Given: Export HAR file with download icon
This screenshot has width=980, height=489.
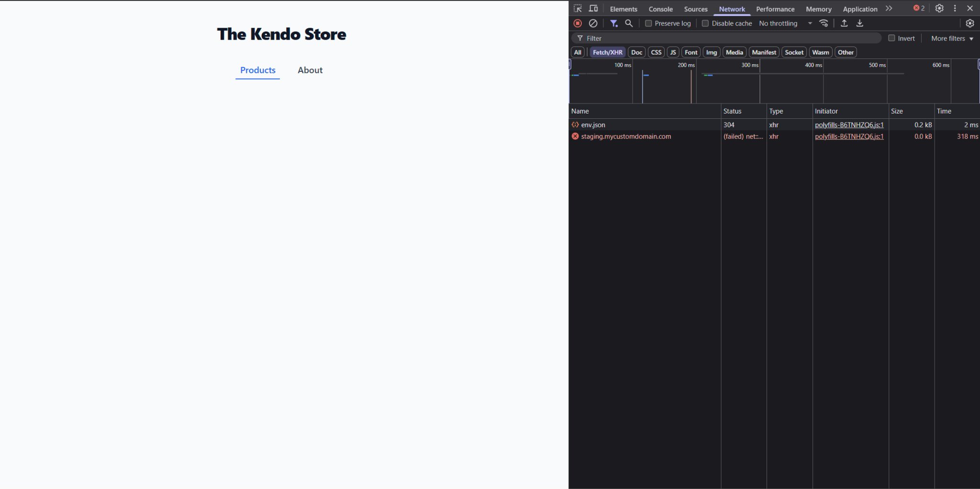Looking at the screenshot, I should (x=859, y=23).
